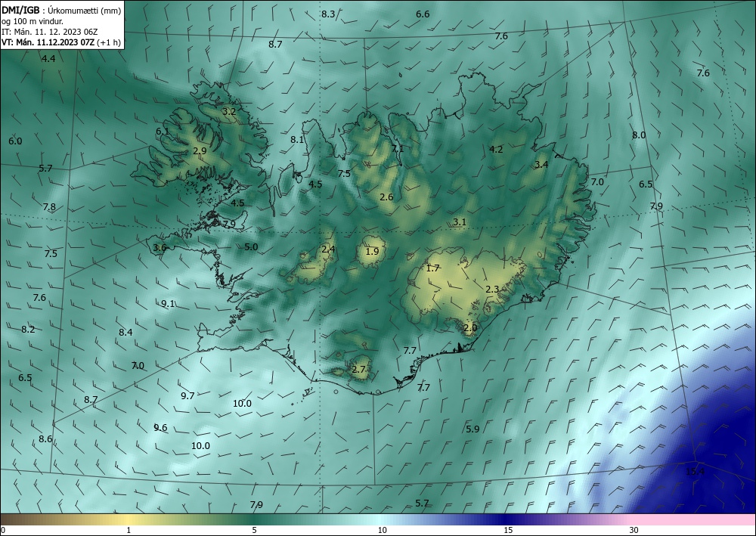
Task: Click the 15 tick on the color scale
Action: tap(508, 531)
